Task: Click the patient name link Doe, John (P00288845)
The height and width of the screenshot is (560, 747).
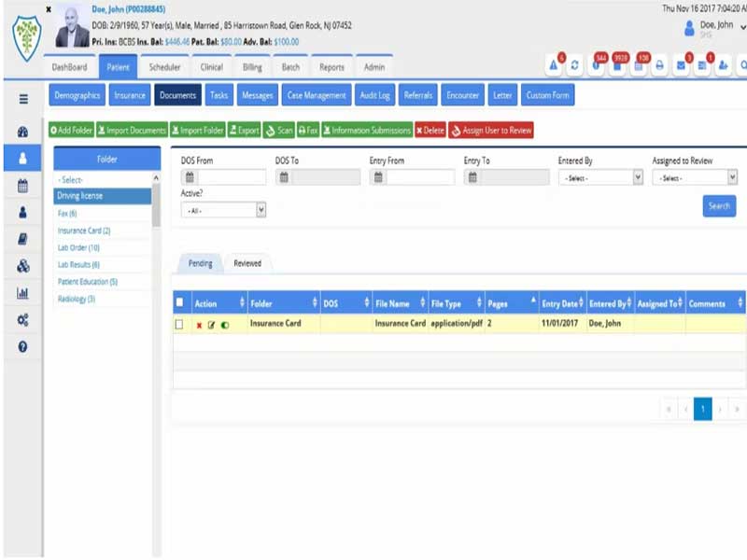Action: (128, 9)
